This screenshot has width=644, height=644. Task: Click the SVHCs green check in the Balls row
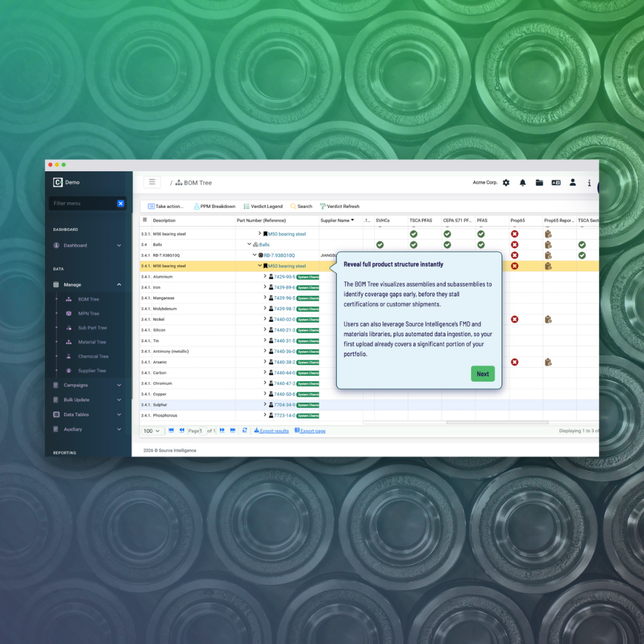coord(380,245)
